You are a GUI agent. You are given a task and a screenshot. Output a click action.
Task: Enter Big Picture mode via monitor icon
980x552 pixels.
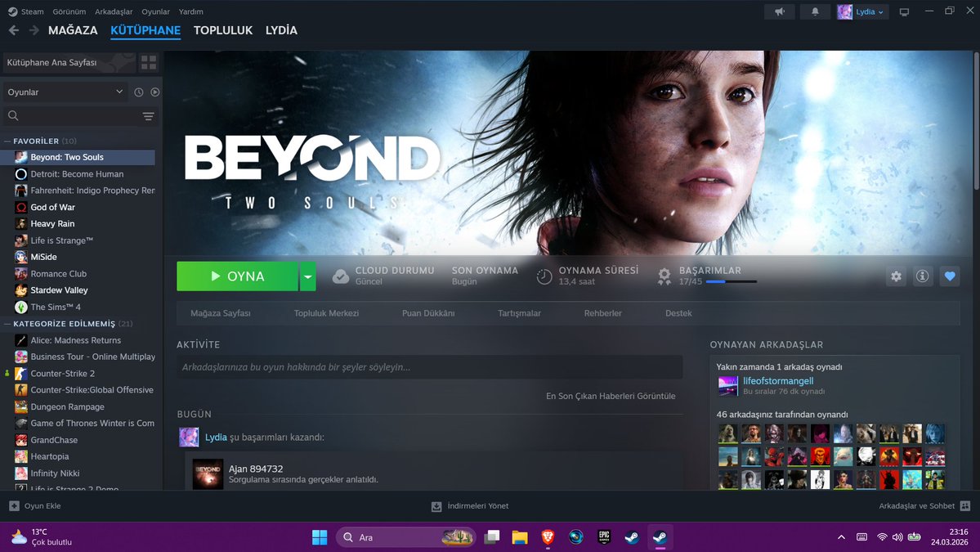click(904, 11)
